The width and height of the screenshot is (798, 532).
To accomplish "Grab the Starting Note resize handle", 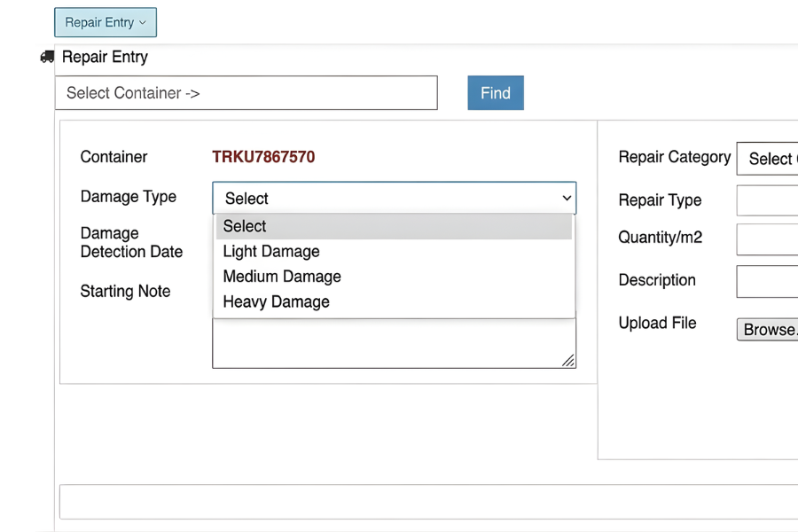I will pos(568,360).
